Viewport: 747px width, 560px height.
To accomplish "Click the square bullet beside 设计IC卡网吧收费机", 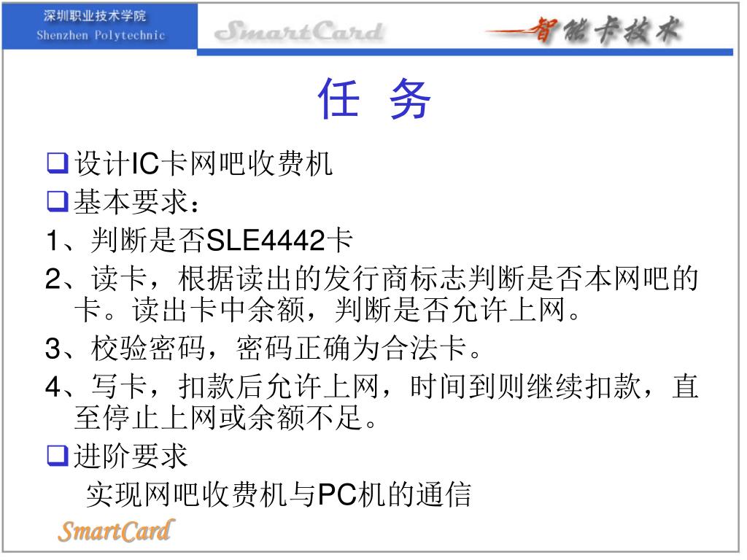I will 58,163.
